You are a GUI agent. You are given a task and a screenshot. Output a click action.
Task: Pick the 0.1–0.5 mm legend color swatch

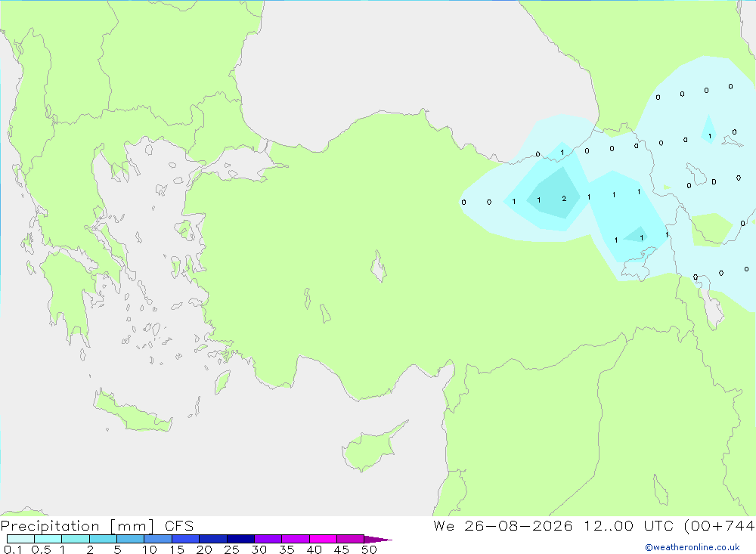[x=20, y=539]
